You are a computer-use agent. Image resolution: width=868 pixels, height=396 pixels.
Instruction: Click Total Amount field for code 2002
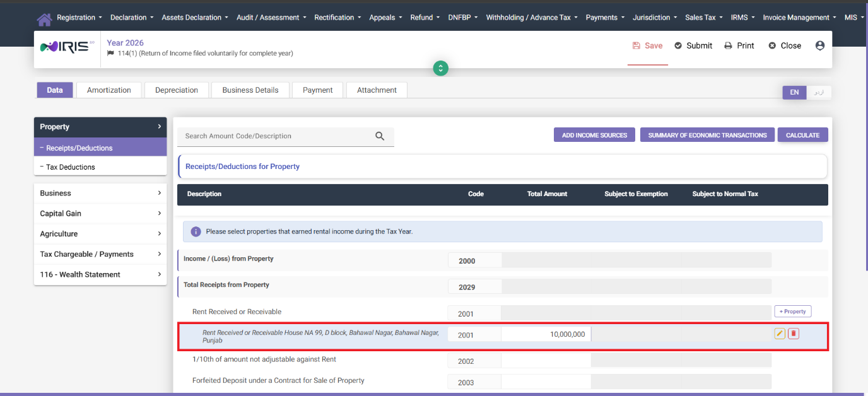coord(546,360)
